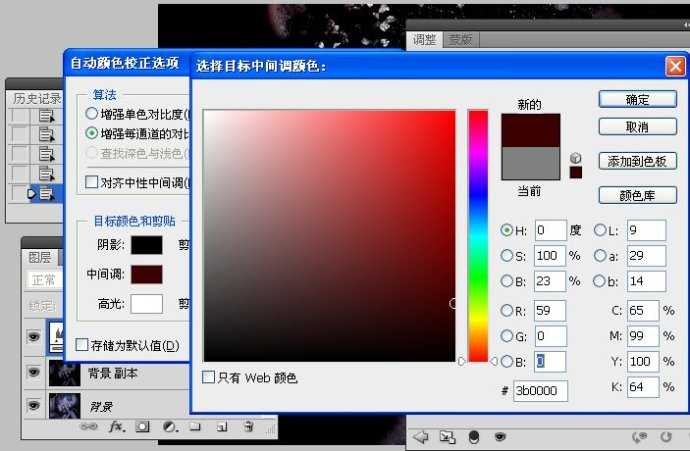Screen dimensions: 690x451
Task: Click the link layers icon in Layers panel
Action: (88, 426)
